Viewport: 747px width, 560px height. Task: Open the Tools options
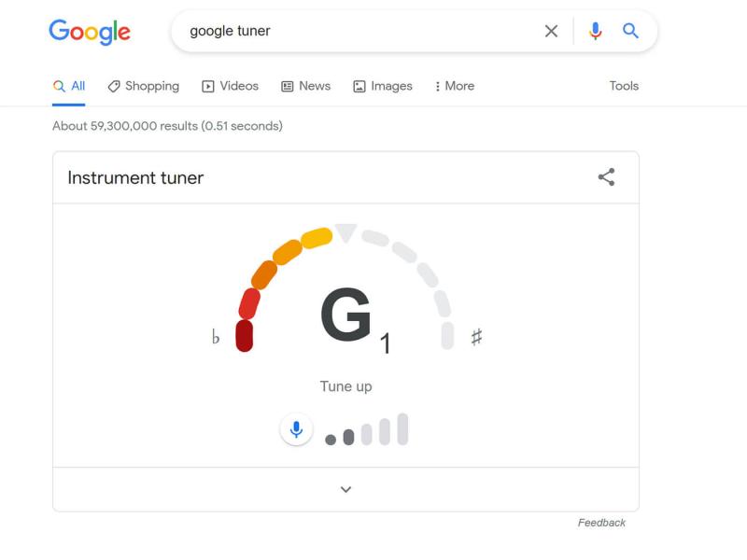click(624, 86)
